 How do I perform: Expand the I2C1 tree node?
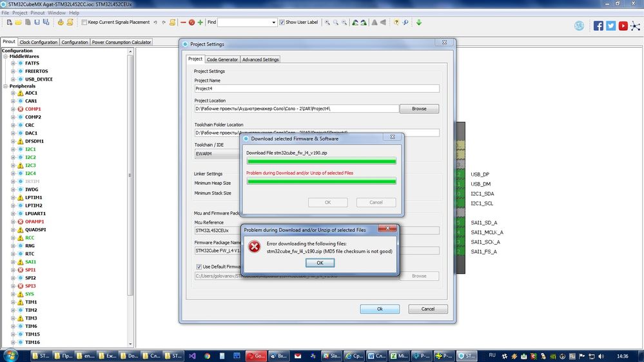pos(13,149)
